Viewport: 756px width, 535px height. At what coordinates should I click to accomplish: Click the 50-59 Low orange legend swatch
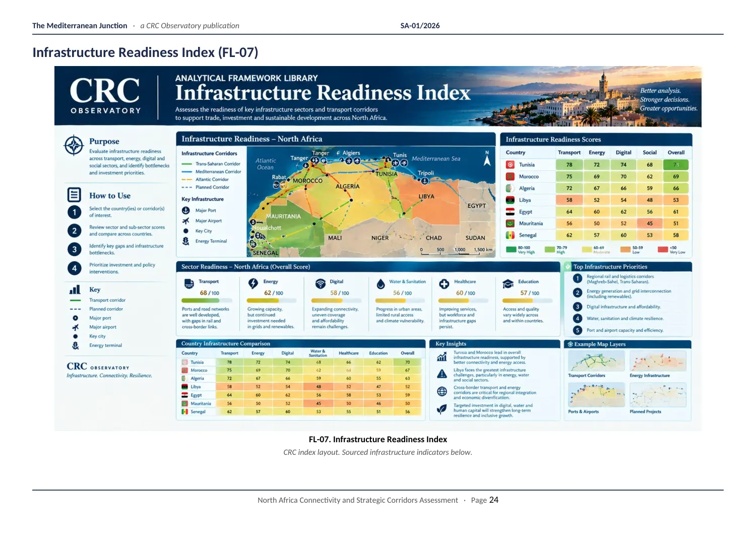(x=625, y=249)
